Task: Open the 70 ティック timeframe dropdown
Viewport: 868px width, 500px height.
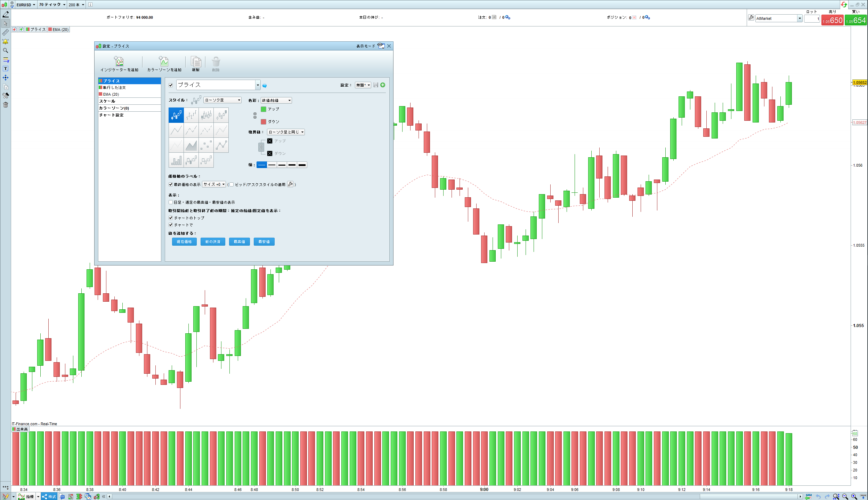Action: [52, 5]
